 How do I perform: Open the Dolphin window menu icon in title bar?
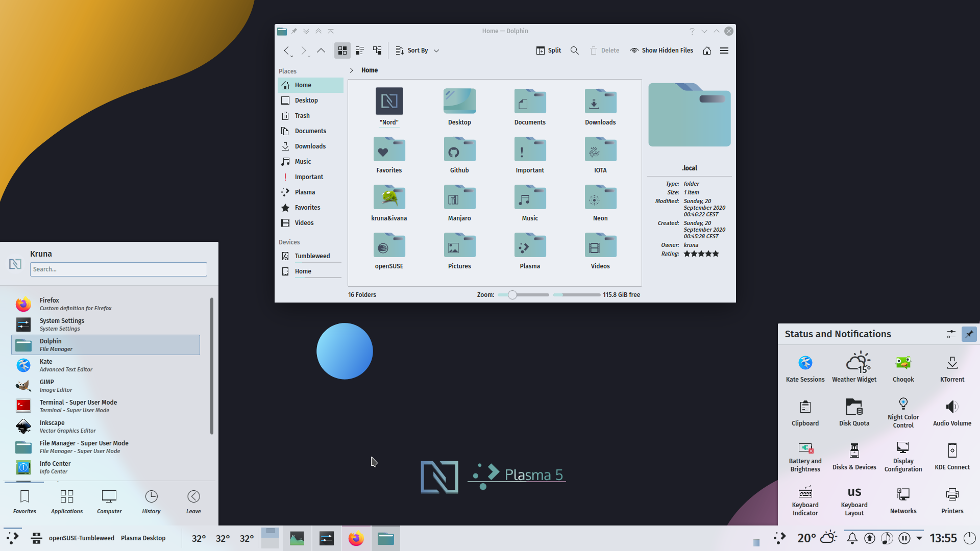click(x=282, y=31)
